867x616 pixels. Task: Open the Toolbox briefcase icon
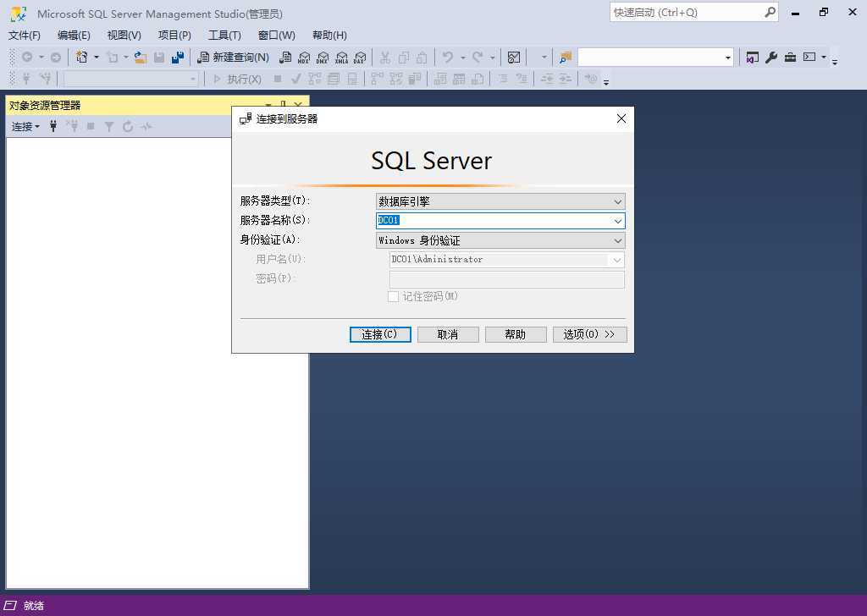tap(790, 57)
